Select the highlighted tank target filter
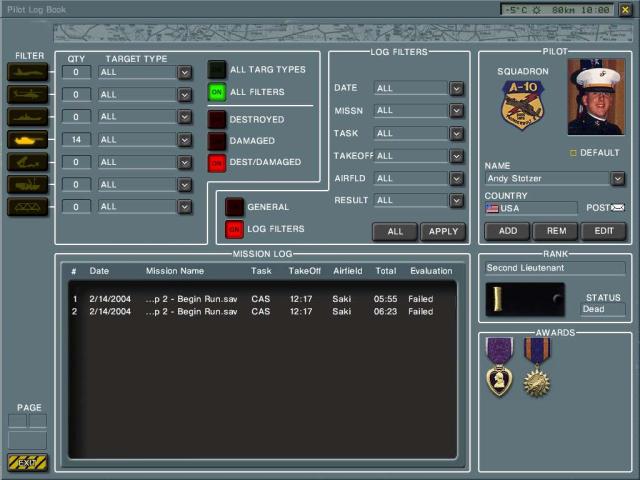 [x=27, y=140]
